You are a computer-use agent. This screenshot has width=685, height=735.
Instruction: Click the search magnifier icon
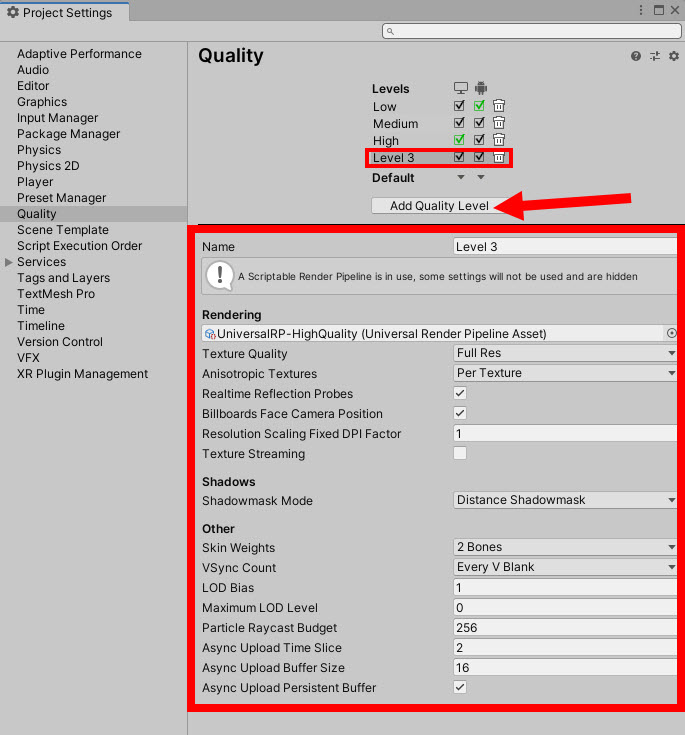(390, 31)
